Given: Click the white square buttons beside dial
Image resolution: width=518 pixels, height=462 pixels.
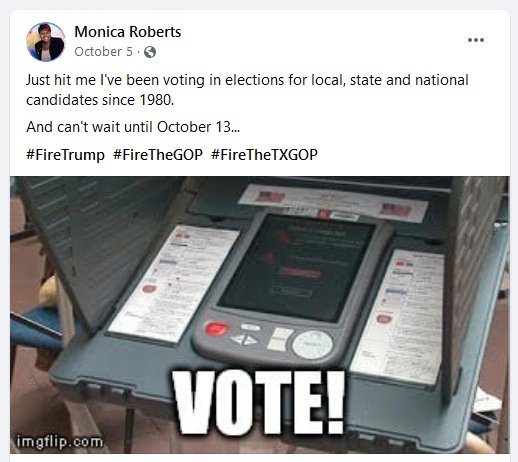Looking at the screenshot, I should tap(279, 339).
